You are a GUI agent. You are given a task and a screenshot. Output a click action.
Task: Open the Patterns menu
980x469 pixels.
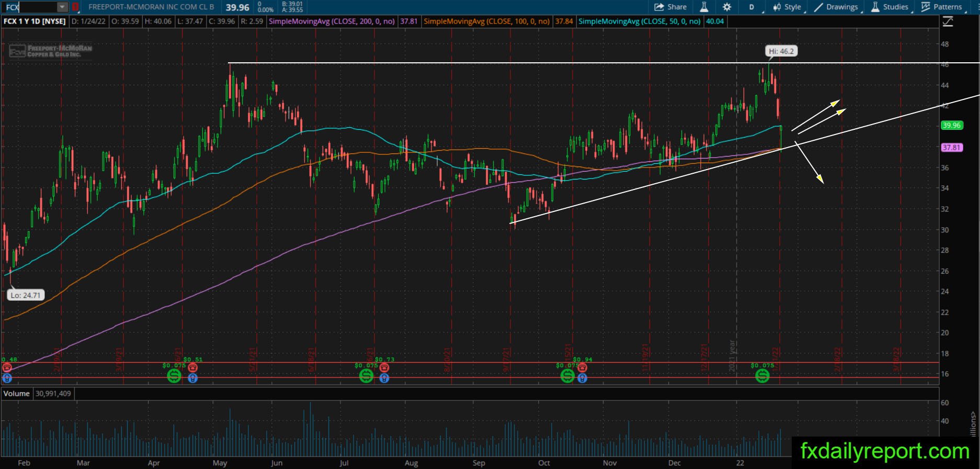pyautogui.click(x=942, y=7)
